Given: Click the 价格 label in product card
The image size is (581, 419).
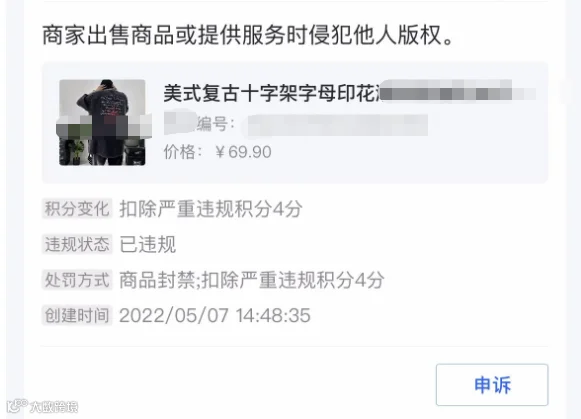Looking at the screenshot, I should pyautogui.click(x=183, y=152).
